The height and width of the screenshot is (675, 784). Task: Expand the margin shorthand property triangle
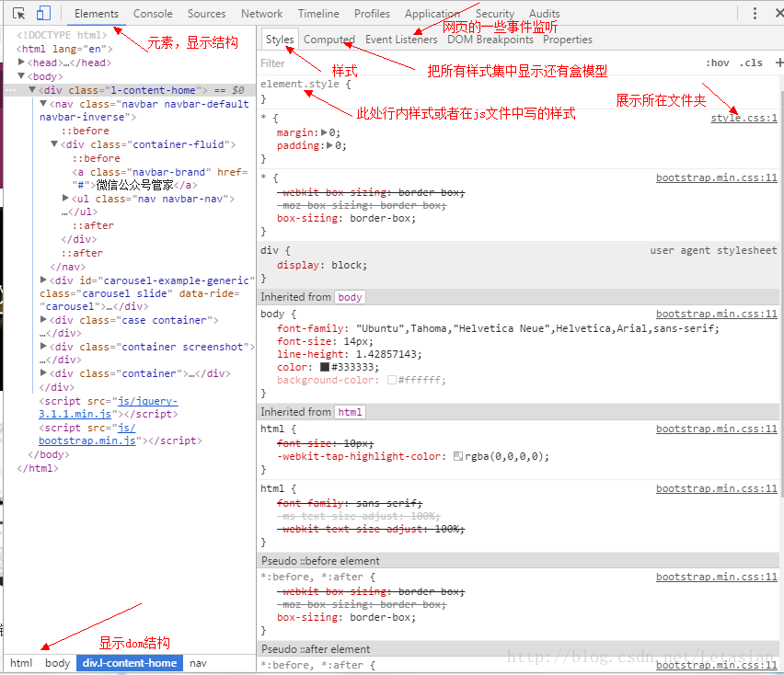[324, 132]
